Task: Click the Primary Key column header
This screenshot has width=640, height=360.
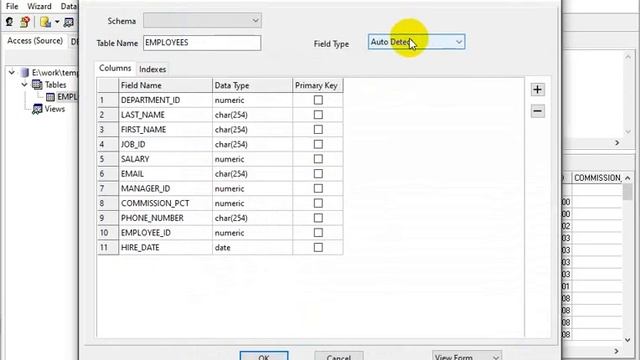Action: coord(318,85)
